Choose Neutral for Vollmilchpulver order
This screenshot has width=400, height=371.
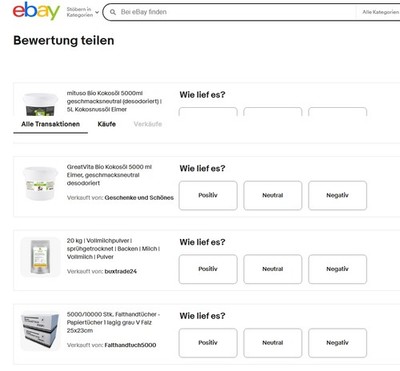(x=273, y=269)
